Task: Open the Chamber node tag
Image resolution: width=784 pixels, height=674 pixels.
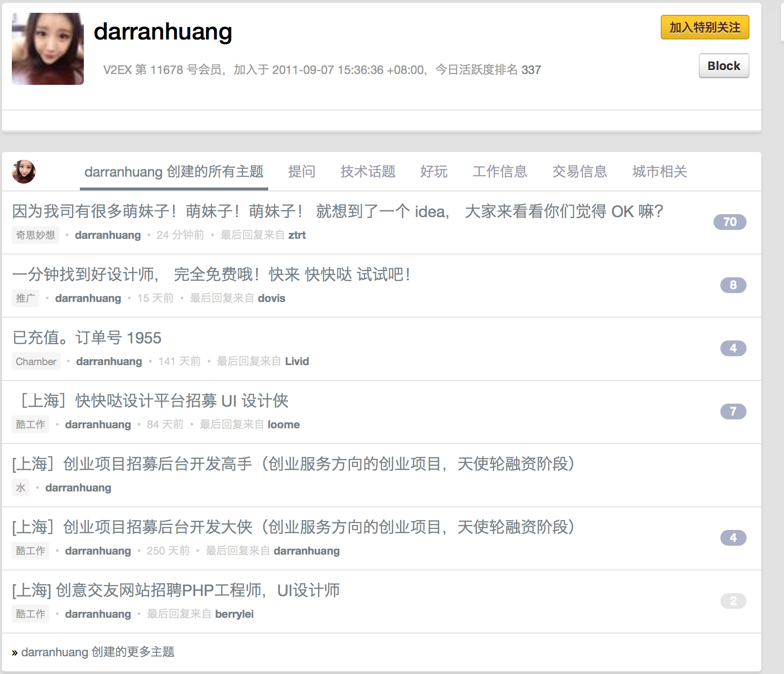Action: pos(36,361)
